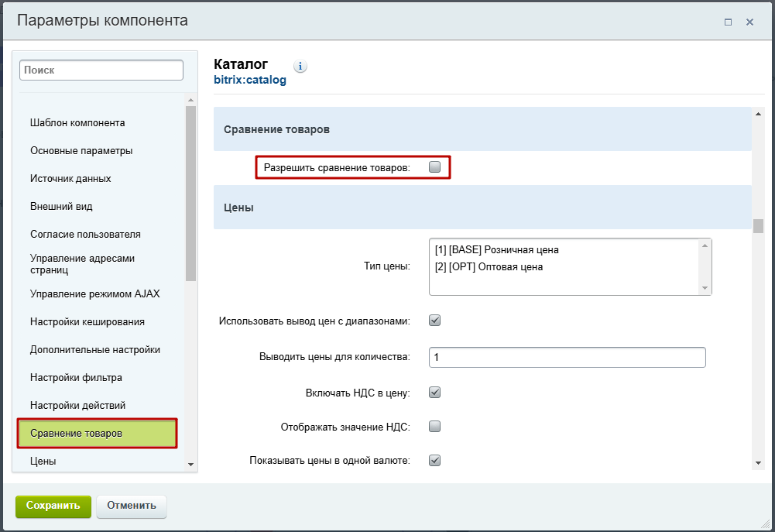Click parameters pane scroll-up arrow
The height and width of the screenshot is (532, 775).
(758, 114)
